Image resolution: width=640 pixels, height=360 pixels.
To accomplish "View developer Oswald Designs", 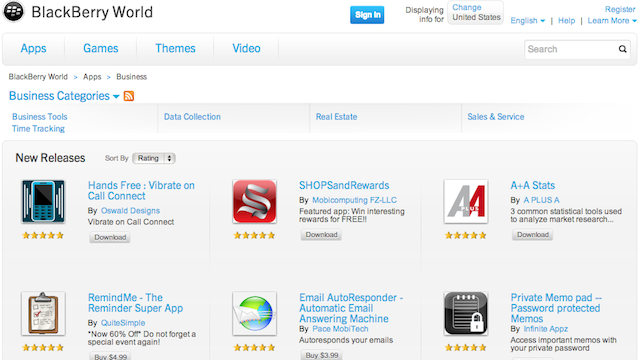I will (x=130, y=211).
